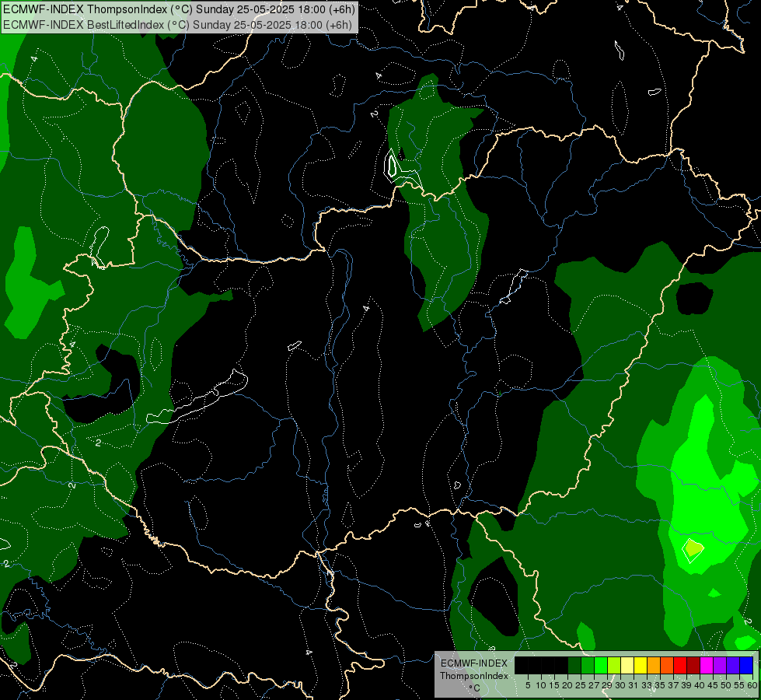Click the purple 45–50 legend swatch
Screen dimensions: 761x700
tap(720, 665)
